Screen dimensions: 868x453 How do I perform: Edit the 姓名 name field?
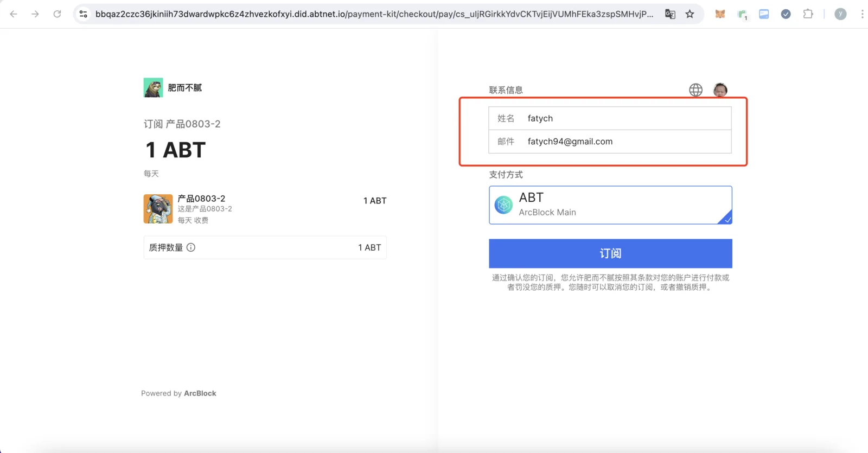tap(610, 118)
